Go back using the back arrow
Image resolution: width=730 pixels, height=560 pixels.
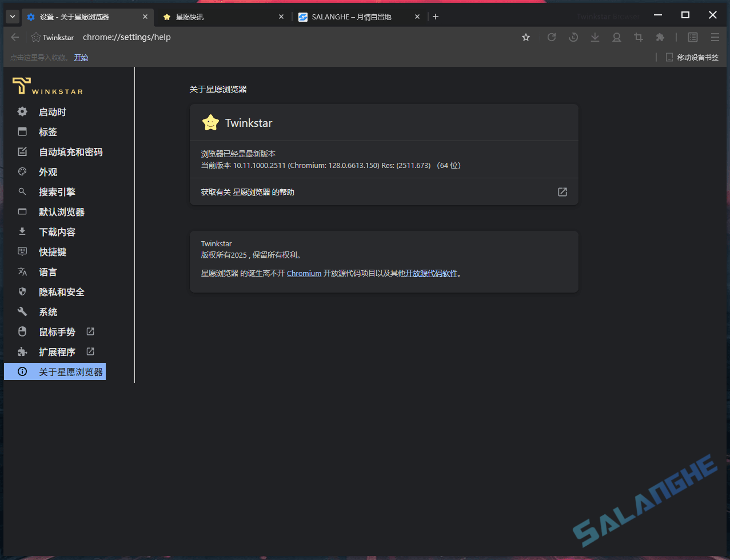click(x=15, y=37)
